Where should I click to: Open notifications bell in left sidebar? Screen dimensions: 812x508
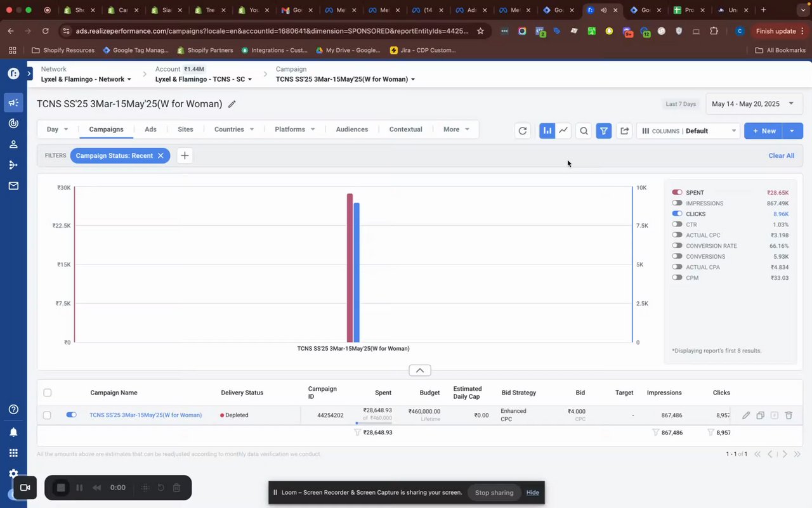13,431
